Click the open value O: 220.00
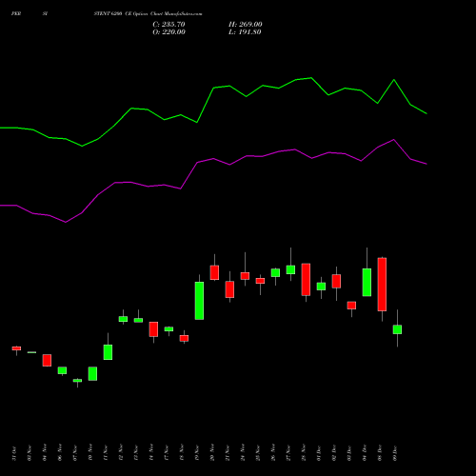Image resolution: width=476 pixels, height=476 pixels. point(169,32)
